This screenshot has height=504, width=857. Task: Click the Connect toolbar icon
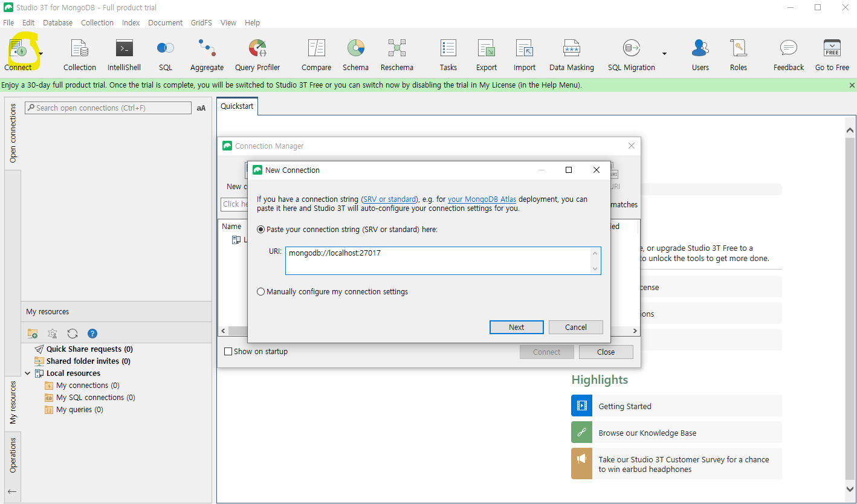19,54
